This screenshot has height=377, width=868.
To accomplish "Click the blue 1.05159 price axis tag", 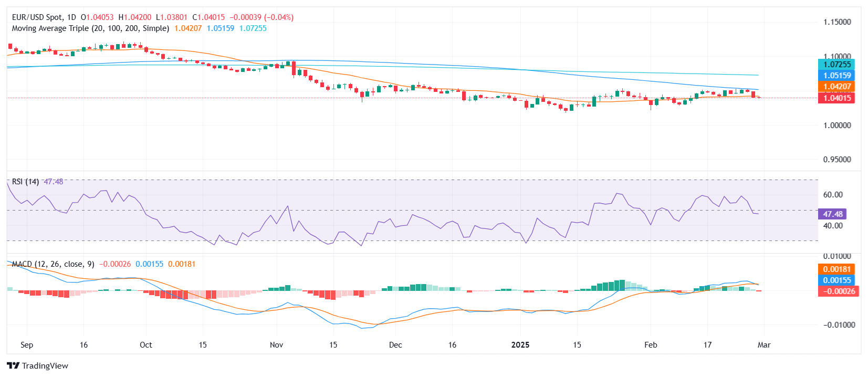I will [836, 76].
